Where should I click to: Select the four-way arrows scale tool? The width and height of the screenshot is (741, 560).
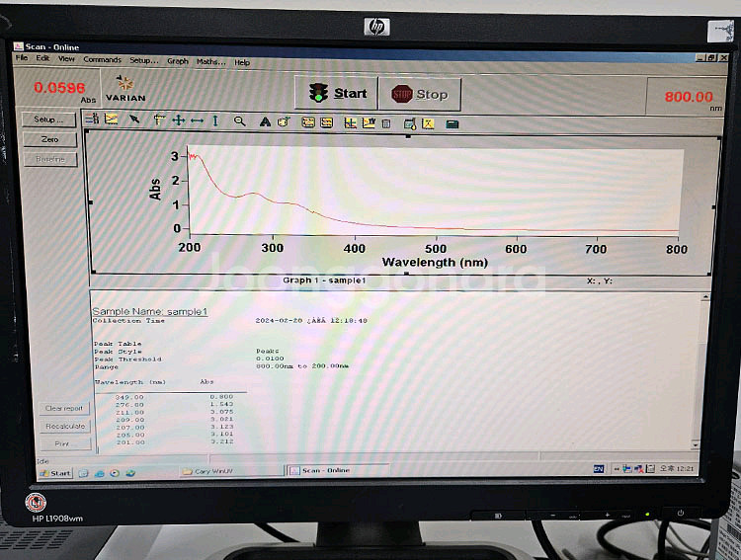tap(178, 120)
